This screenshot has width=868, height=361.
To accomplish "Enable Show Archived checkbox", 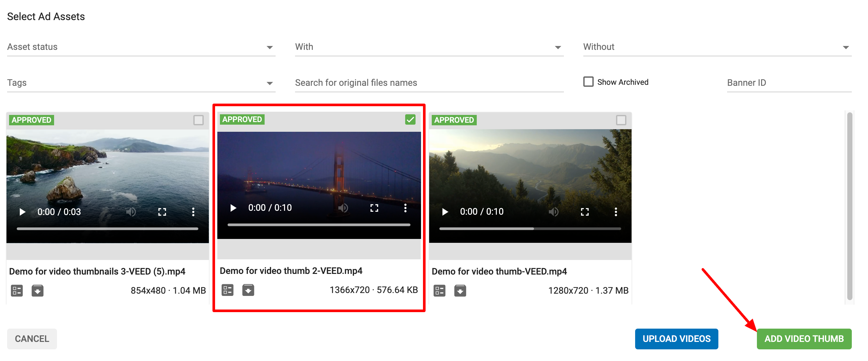I will pos(588,82).
